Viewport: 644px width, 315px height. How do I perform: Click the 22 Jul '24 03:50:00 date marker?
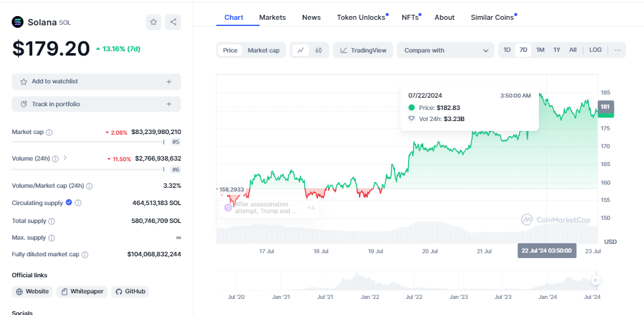tap(547, 251)
